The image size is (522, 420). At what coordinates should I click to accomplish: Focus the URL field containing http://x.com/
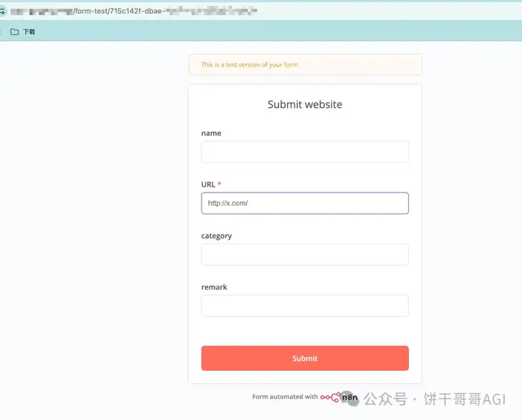304,203
